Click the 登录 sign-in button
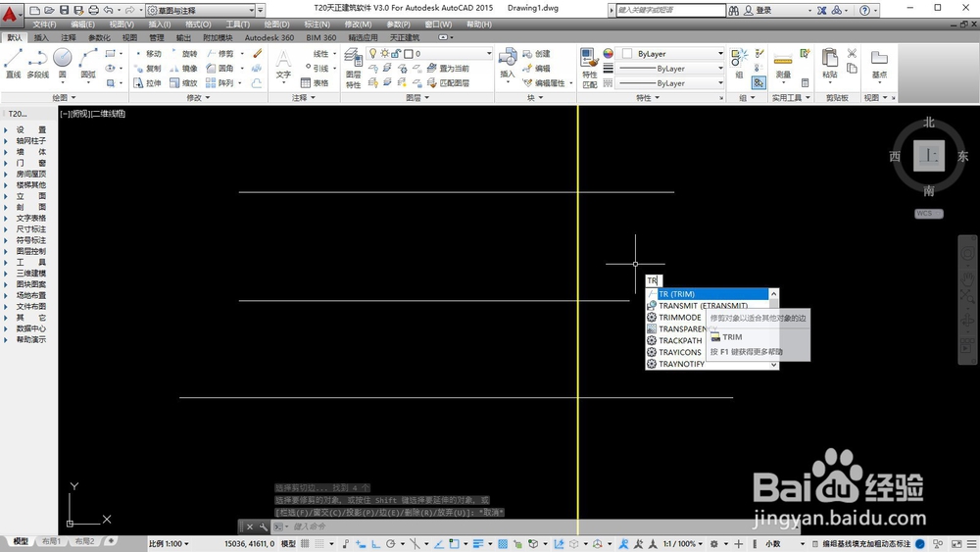This screenshot has height=552, width=980. tap(759, 10)
